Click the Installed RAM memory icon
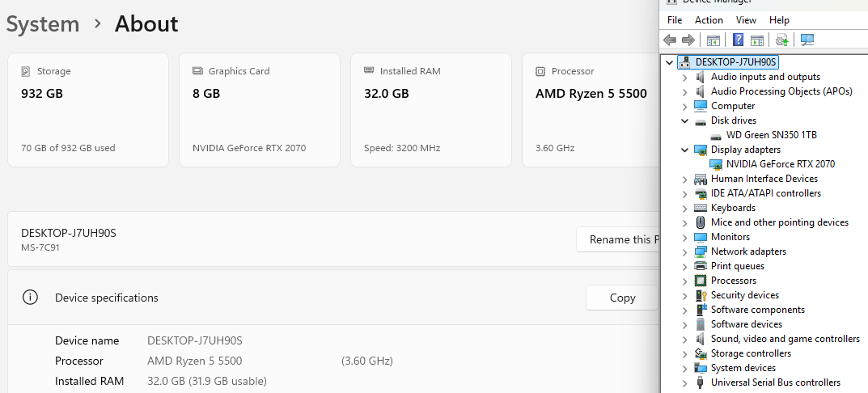Viewport: 868px width, 393px height. pos(369,70)
